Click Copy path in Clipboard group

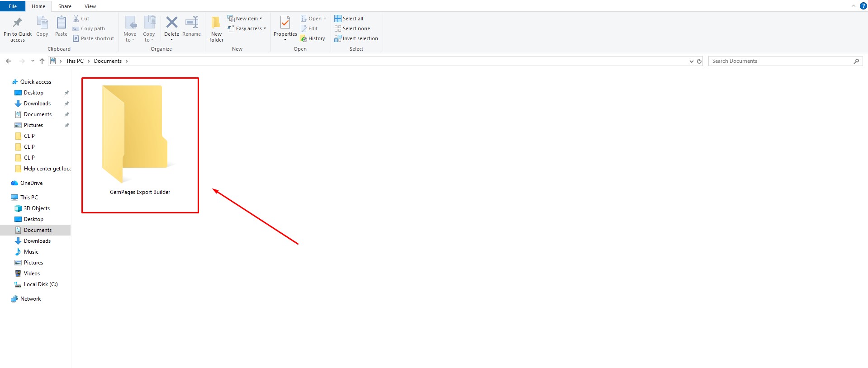point(89,28)
